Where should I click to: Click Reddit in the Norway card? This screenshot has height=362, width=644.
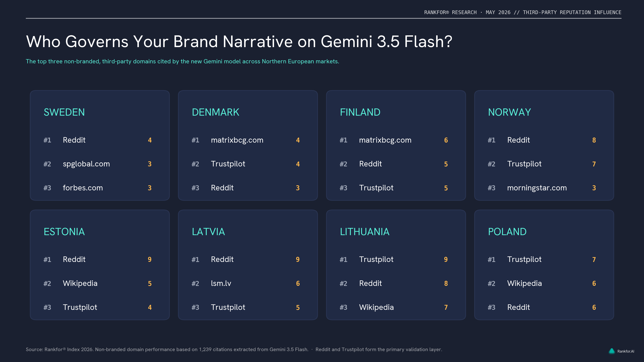point(519,140)
